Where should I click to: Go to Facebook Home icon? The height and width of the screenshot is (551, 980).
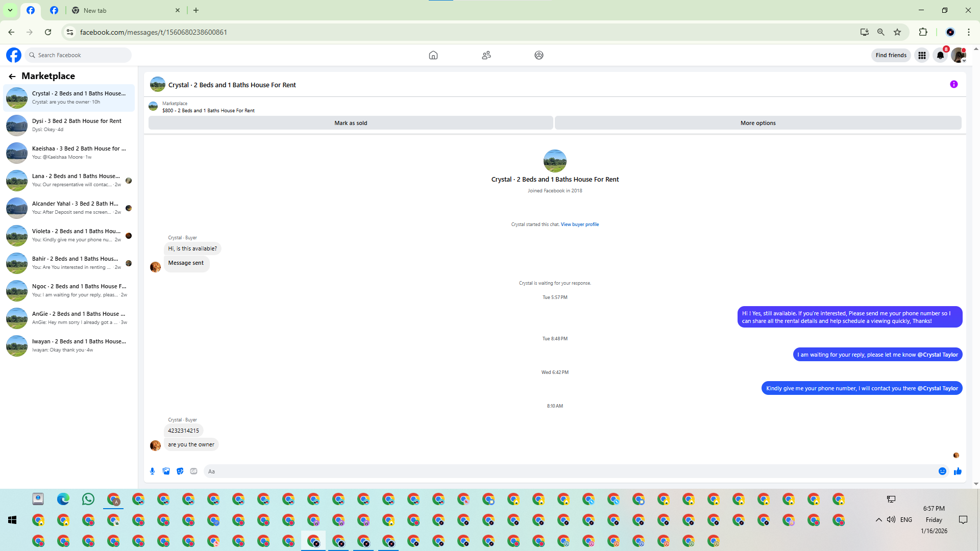[x=433, y=55]
